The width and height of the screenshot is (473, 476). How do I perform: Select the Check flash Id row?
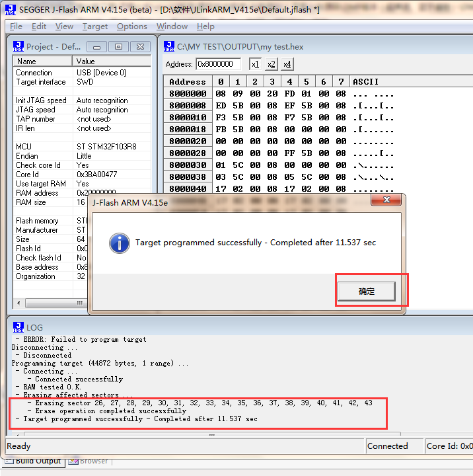(51, 258)
